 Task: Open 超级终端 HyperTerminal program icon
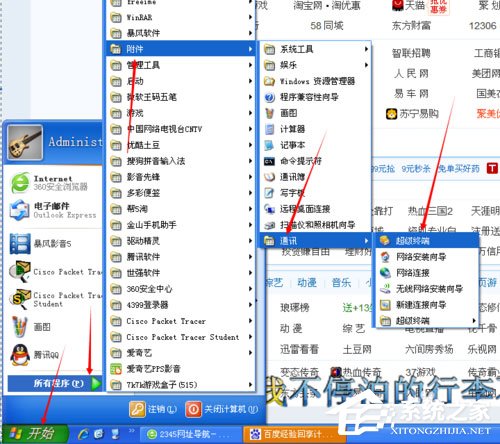coord(427,241)
